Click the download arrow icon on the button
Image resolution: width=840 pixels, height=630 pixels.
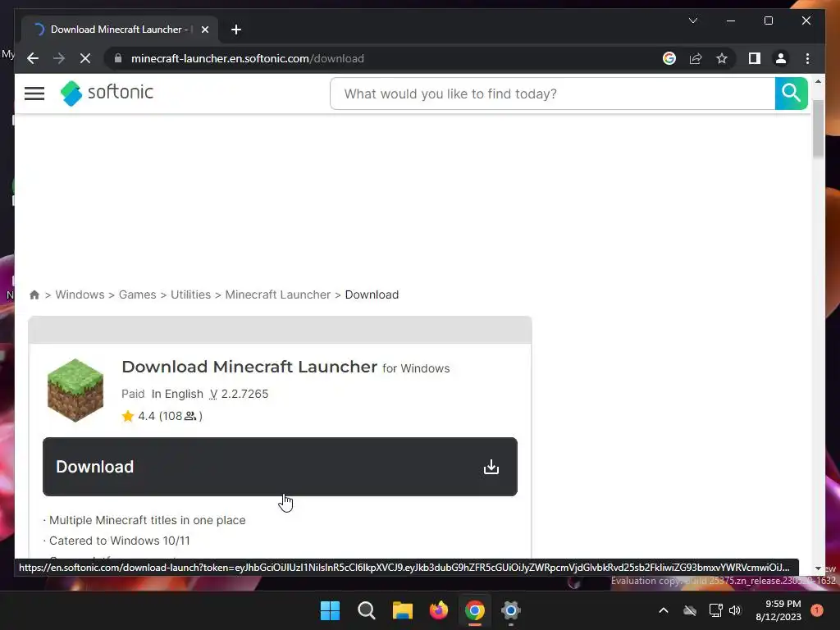491,467
